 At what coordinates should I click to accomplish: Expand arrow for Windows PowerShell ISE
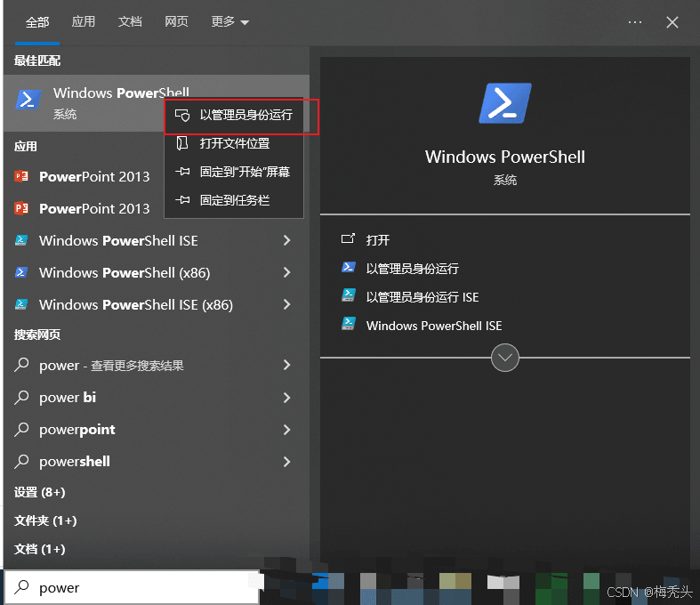pos(286,240)
